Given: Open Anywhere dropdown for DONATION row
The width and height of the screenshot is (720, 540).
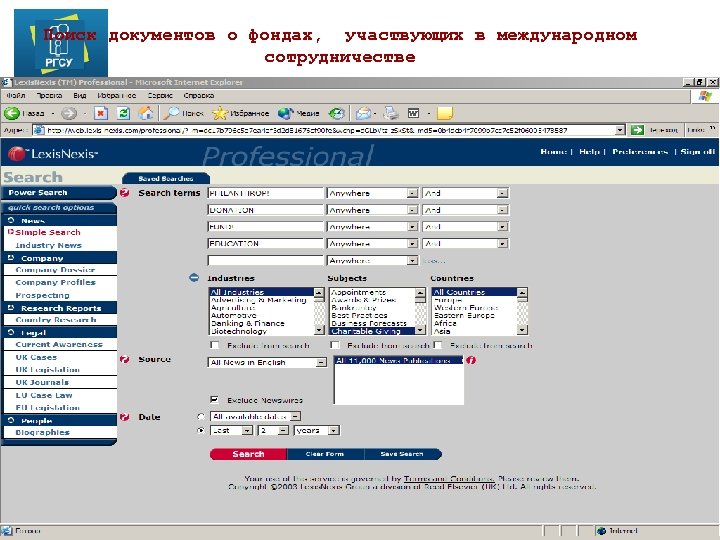Looking at the screenshot, I should click(x=413, y=210).
